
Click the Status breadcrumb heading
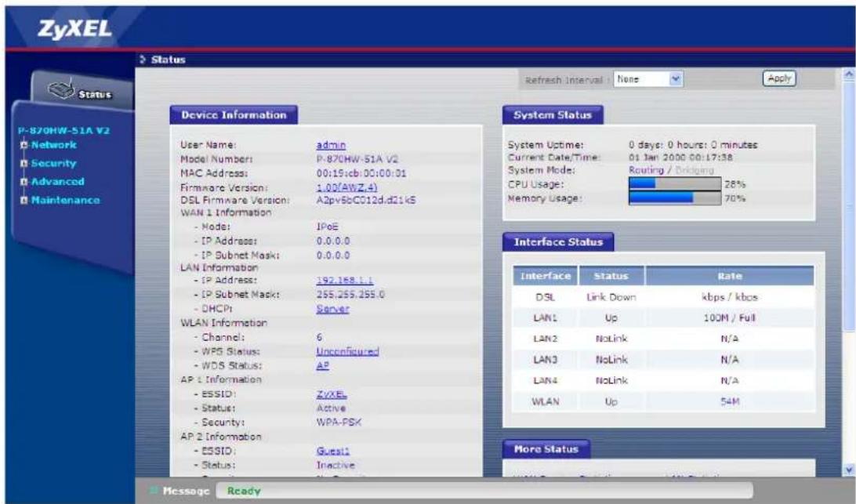click(168, 60)
